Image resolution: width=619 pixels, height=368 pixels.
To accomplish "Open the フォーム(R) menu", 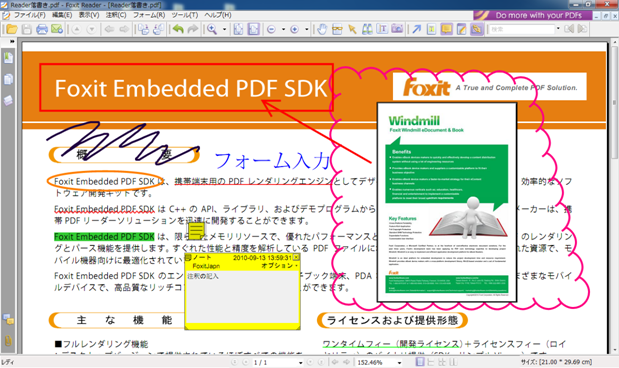I will pyautogui.click(x=149, y=15).
